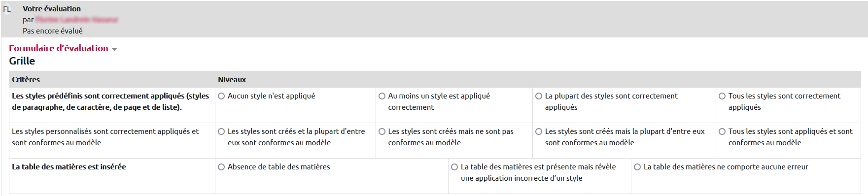Click the 'Votre évaluation' heading
Image resolution: width=868 pixels, height=196 pixels.
pos(52,9)
